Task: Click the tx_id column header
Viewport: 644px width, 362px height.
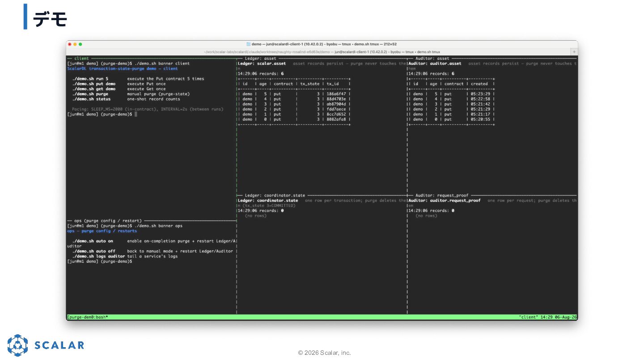Action: 333,84
